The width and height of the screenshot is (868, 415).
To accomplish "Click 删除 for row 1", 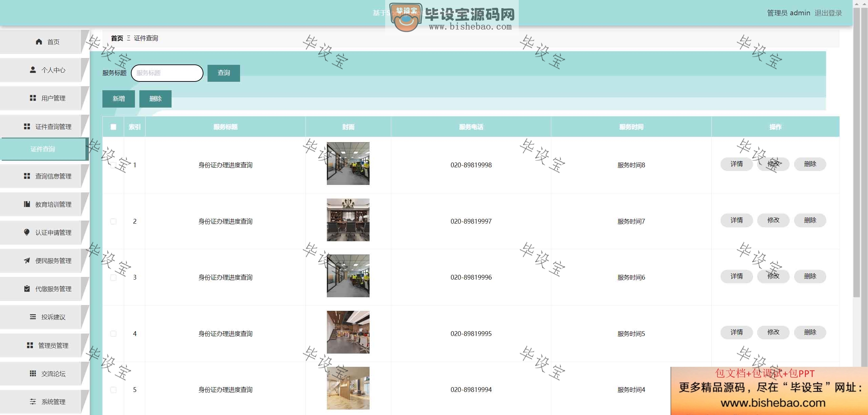I will point(810,164).
